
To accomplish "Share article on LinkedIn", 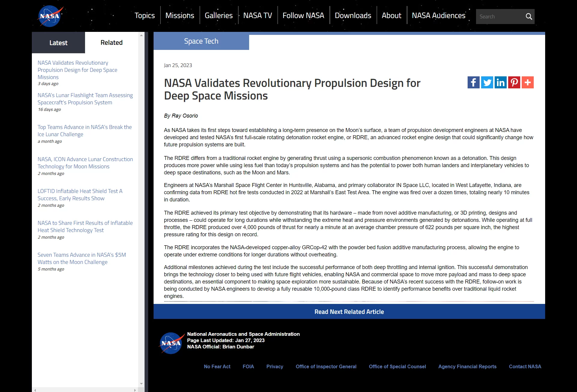I will [x=500, y=82].
